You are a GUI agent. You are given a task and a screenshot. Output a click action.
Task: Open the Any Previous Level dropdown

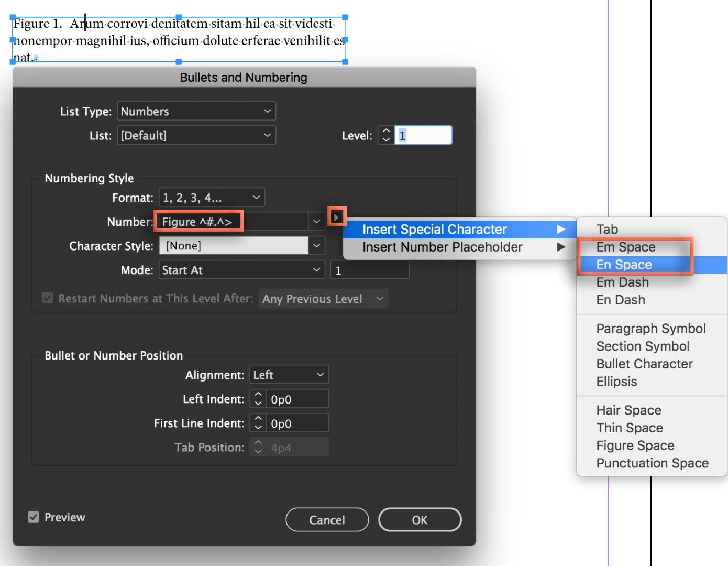[x=323, y=299]
